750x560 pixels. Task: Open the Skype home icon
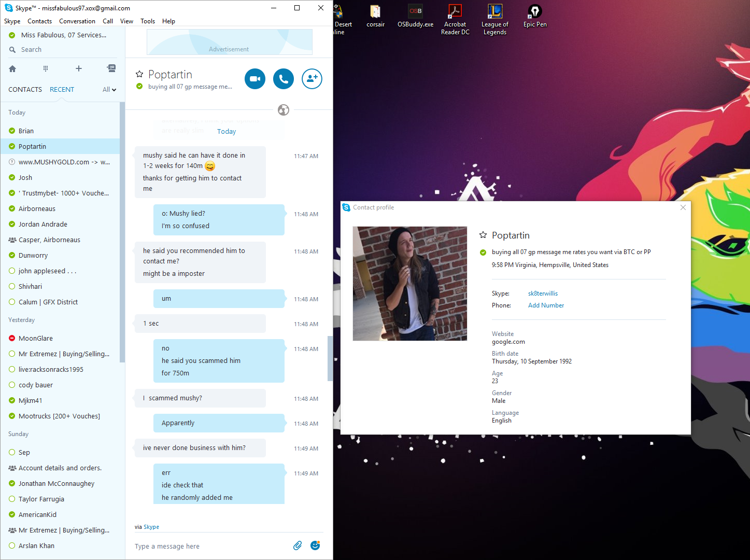[x=12, y=68]
